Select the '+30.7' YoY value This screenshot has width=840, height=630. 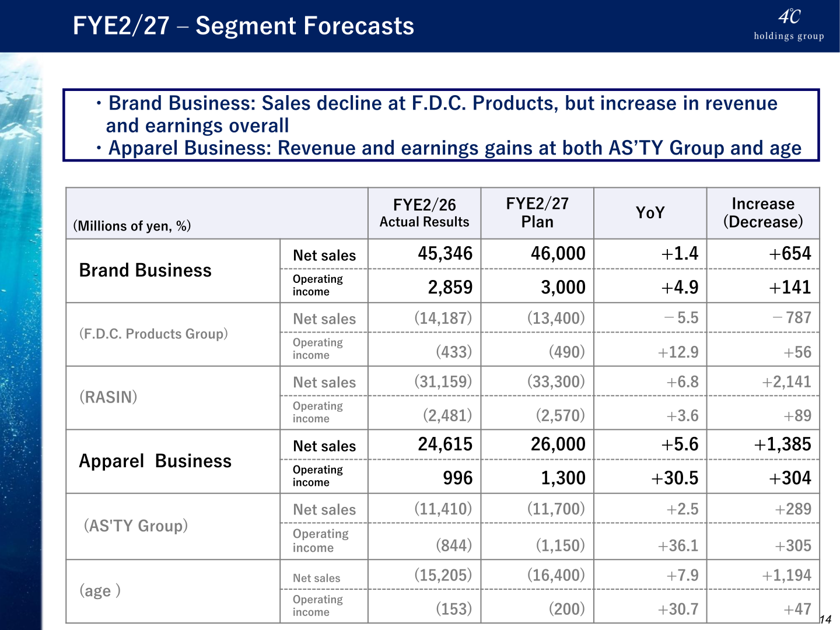678,610
